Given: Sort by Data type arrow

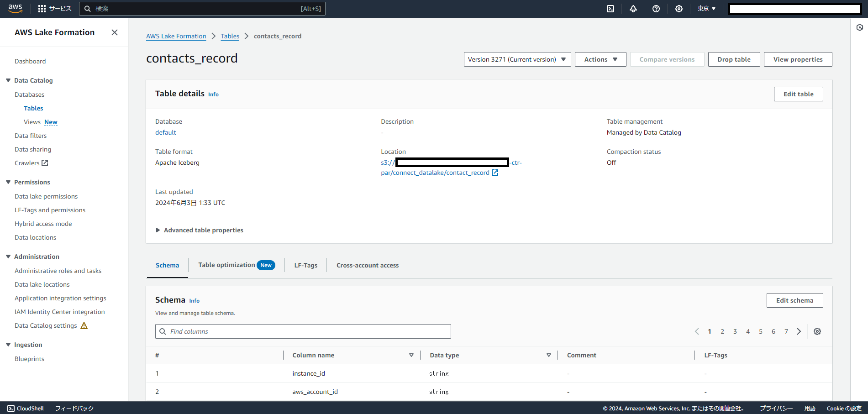Looking at the screenshot, I should click(549, 355).
